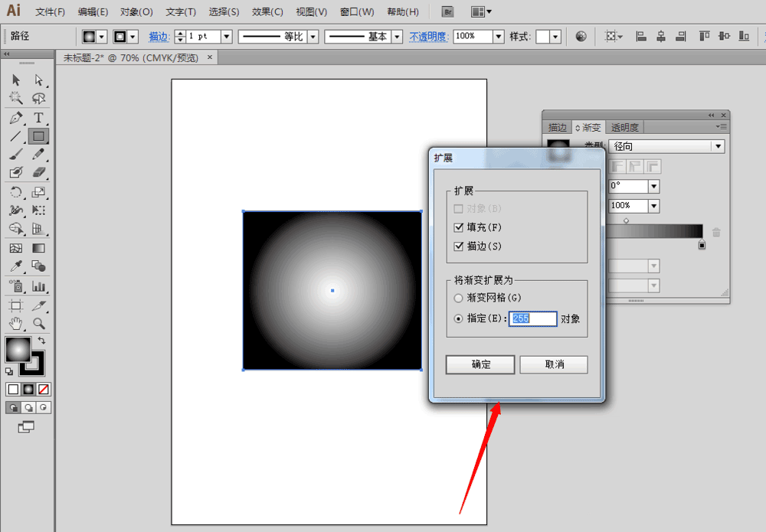Open gradient type 径向 dropdown
Viewport: 766px width, 532px height.
pyautogui.click(x=719, y=146)
